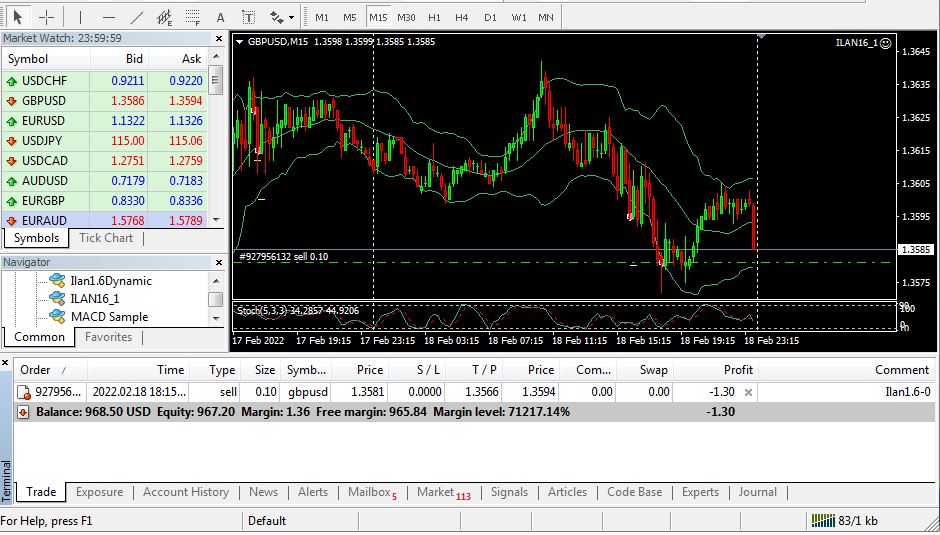
Task: Sort Market Watch by Bid column
Action: (x=119, y=59)
